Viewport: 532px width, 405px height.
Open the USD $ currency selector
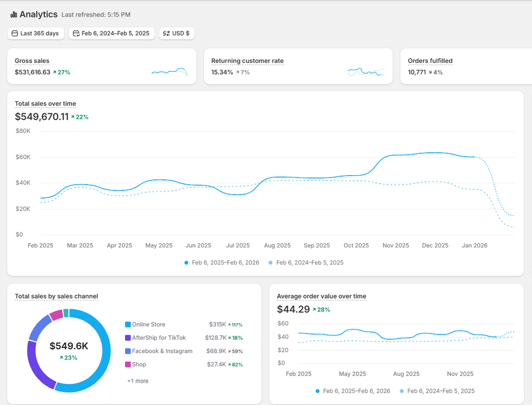click(x=177, y=33)
